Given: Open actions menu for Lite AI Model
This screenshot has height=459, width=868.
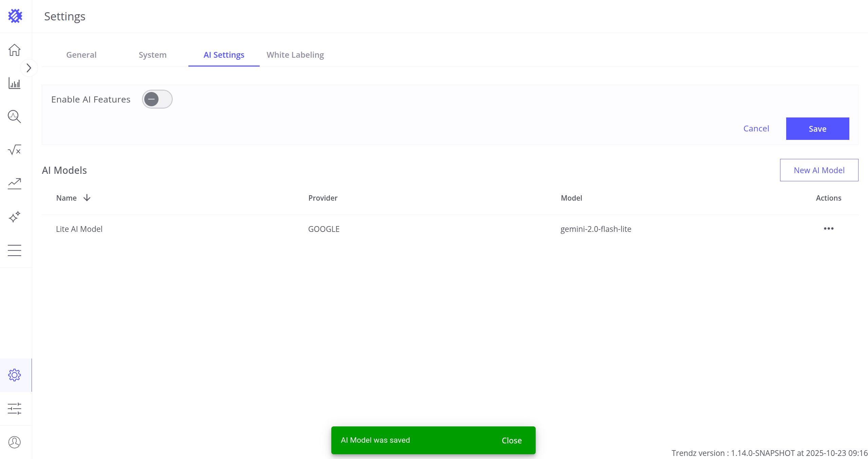Looking at the screenshot, I should 828,228.
